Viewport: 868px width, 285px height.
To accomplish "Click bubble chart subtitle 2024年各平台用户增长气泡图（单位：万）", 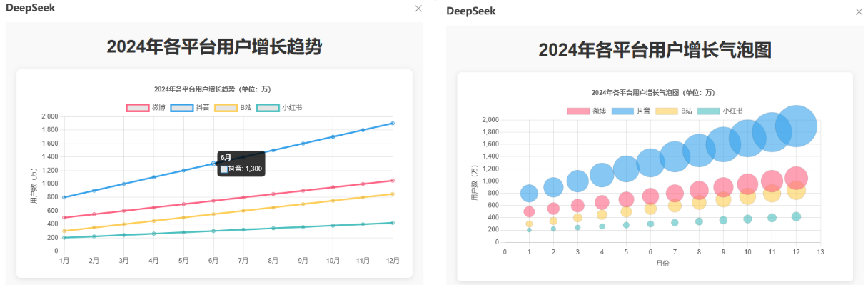I will [654, 93].
